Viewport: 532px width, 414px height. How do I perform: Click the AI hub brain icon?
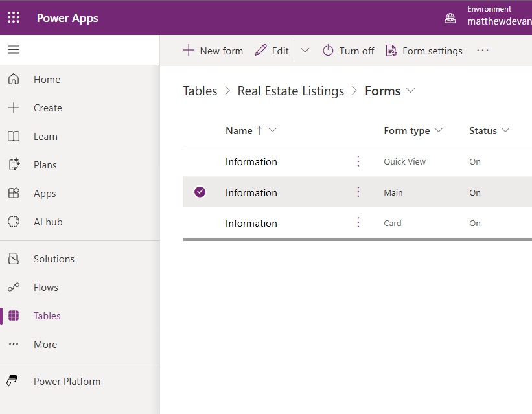point(14,222)
